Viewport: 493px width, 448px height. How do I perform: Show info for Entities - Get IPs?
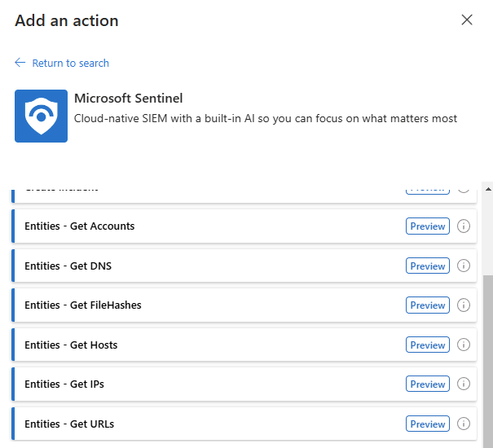coord(464,384)
